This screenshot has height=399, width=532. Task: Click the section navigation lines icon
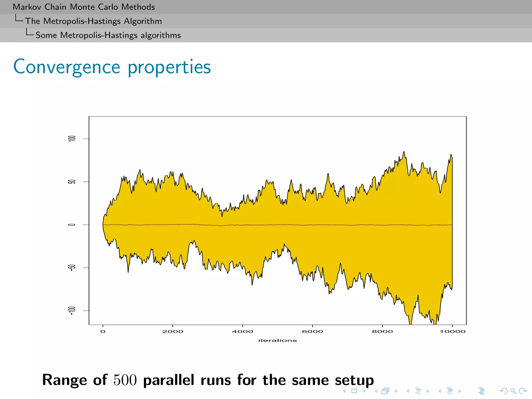450,391
